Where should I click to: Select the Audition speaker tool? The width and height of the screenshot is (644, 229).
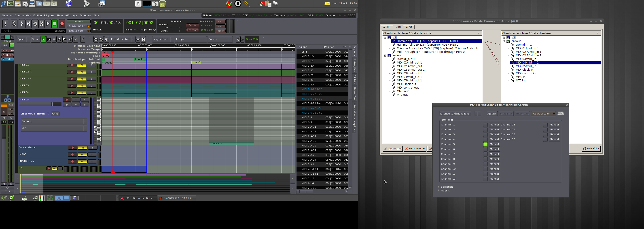[x=70, y=39]
